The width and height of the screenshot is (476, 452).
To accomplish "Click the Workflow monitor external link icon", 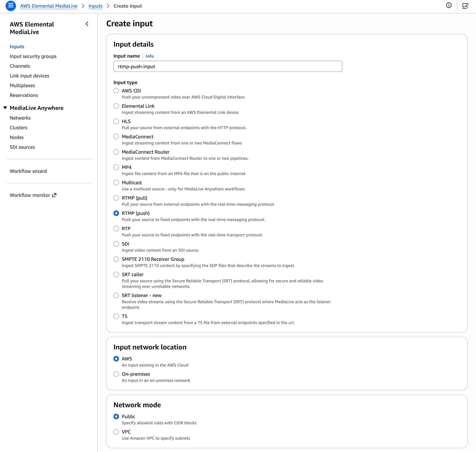I will pos(55,195).
